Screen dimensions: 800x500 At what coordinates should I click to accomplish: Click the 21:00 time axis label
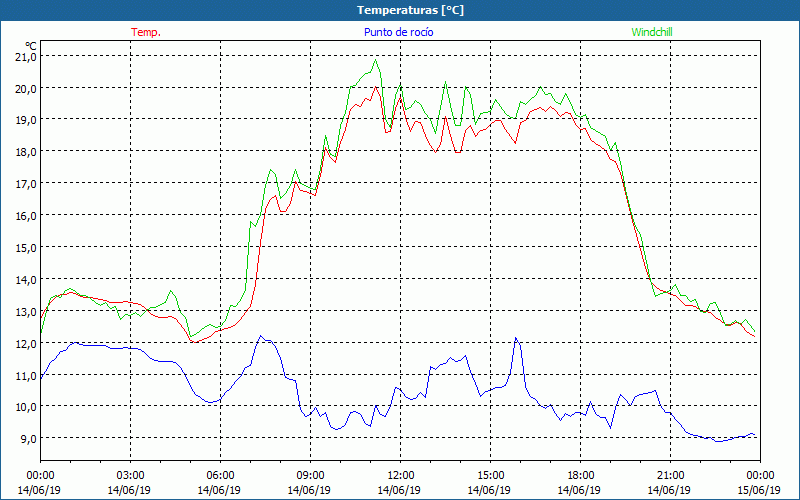point(670,476)
